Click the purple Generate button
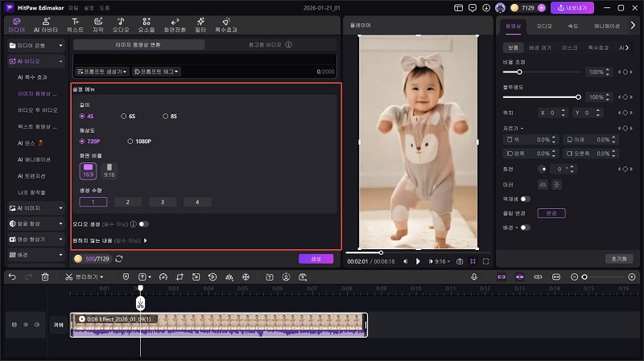 pos(316,259)
